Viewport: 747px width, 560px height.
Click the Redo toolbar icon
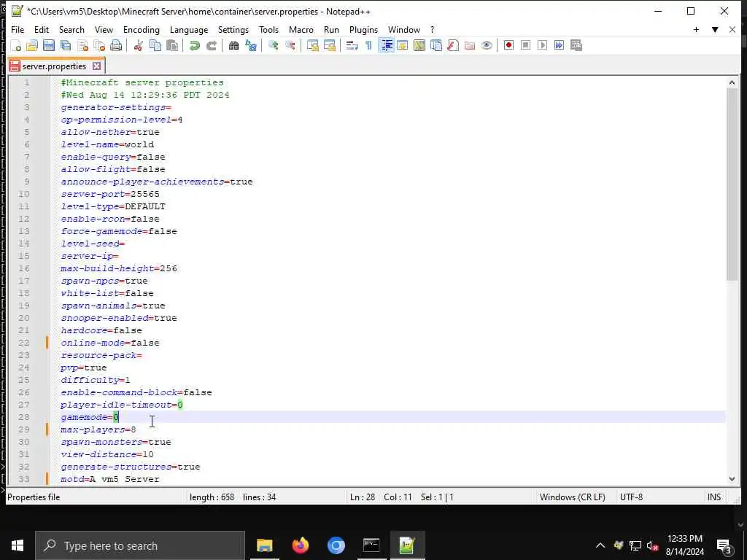211,45
